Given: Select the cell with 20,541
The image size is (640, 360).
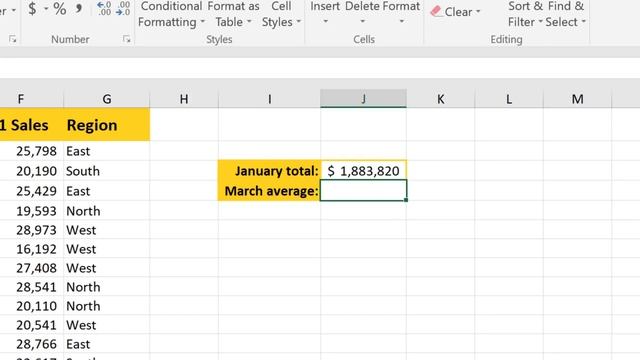Looking at the screenshot, I should click(32, 325).
